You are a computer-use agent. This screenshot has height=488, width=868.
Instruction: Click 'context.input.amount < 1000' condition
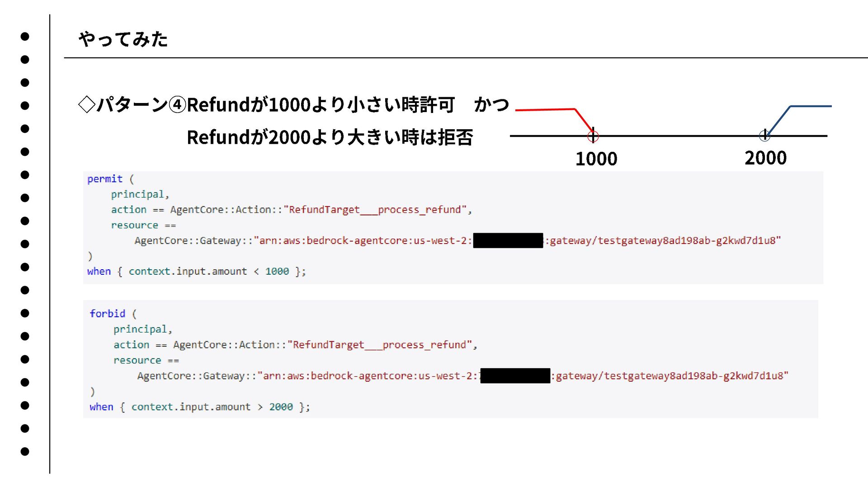pyautogui.click(x=208, y=272)
